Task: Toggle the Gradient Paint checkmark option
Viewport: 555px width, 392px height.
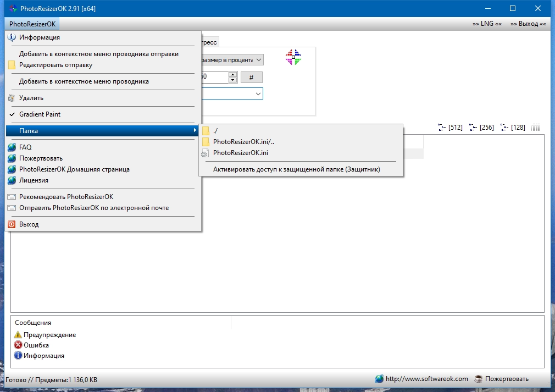Action: [x=12, y=114]
